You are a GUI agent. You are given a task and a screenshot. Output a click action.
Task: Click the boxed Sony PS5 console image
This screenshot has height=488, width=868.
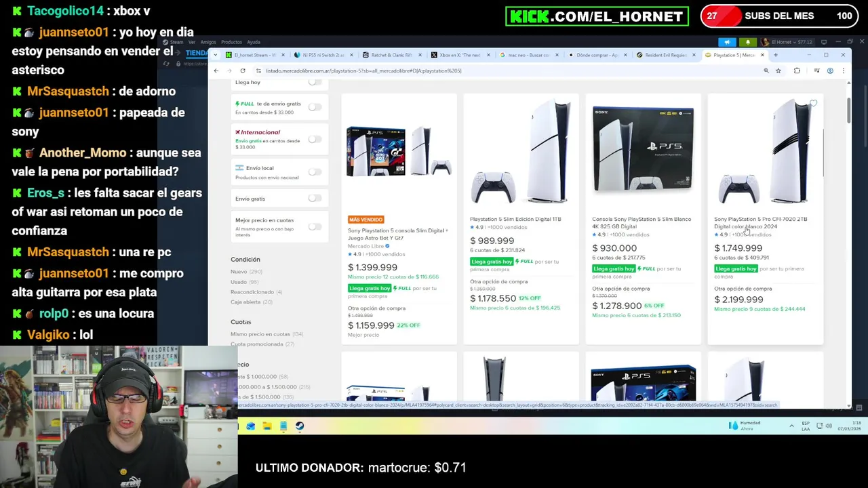click(x=643, y=150)
